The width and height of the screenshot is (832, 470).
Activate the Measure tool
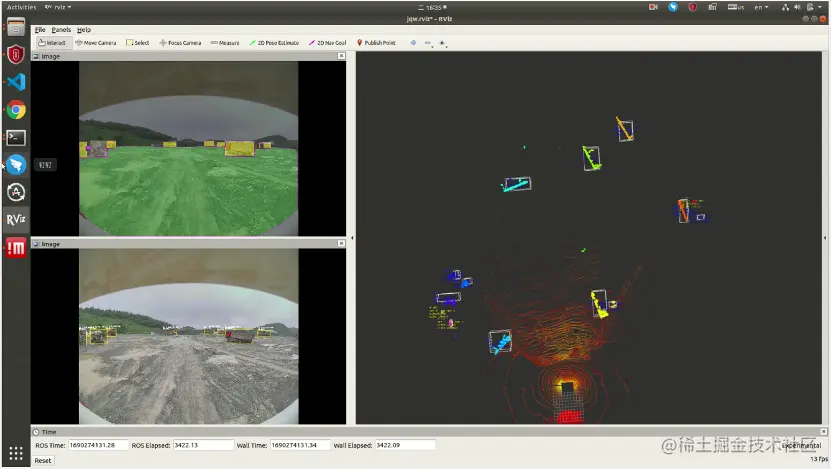225,43
